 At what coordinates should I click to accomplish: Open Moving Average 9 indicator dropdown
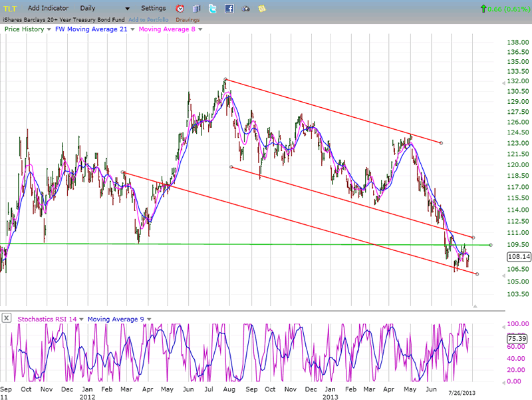coord(150,319)
